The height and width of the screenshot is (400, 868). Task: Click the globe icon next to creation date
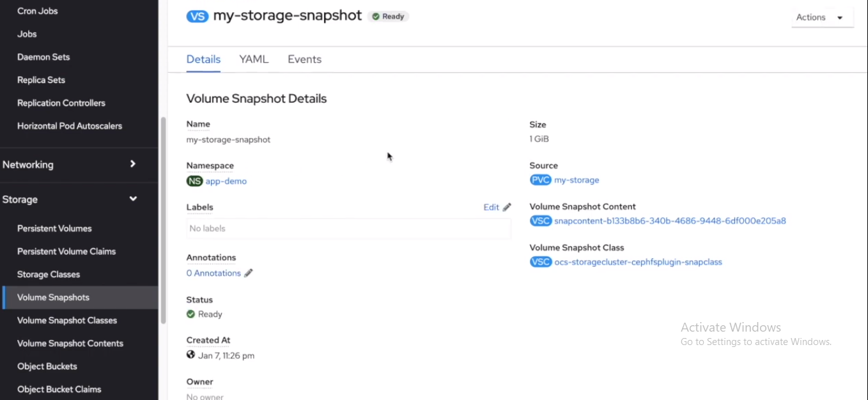[x=190, y=355]
